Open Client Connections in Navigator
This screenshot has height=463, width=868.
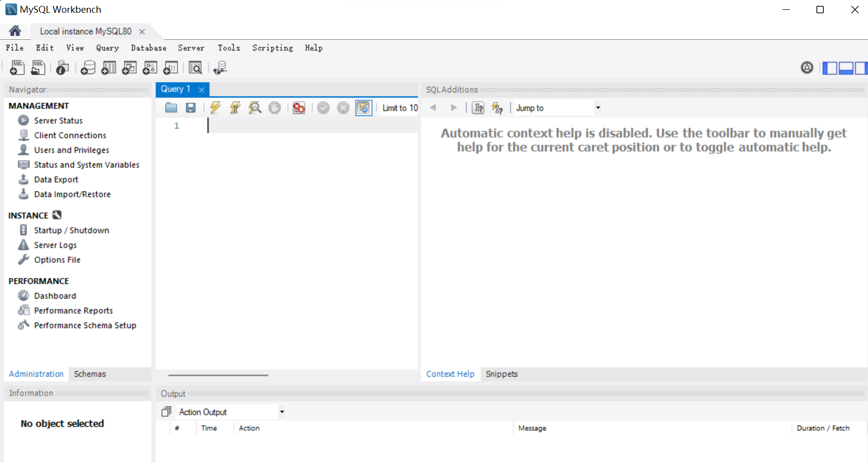70,135
